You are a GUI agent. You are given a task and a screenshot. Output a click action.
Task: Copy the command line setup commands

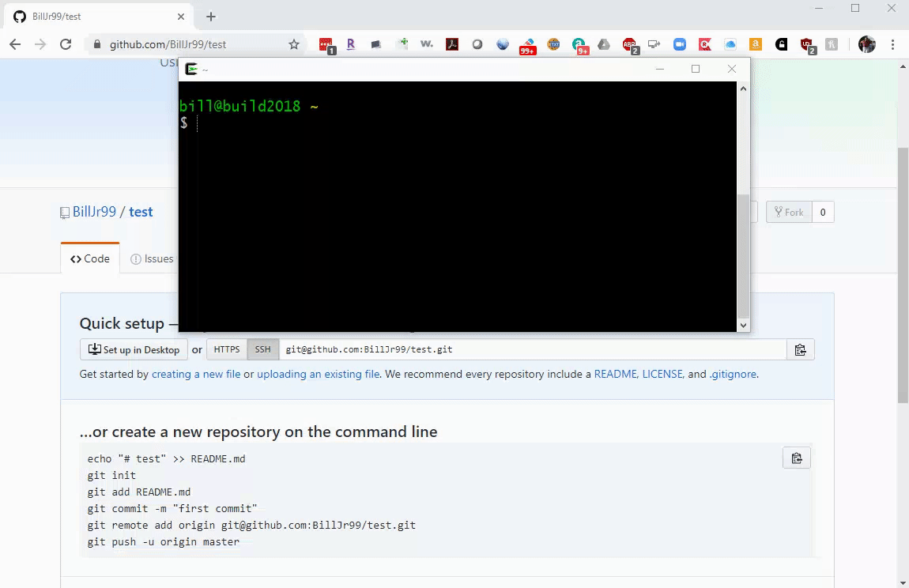pos(797,458)
